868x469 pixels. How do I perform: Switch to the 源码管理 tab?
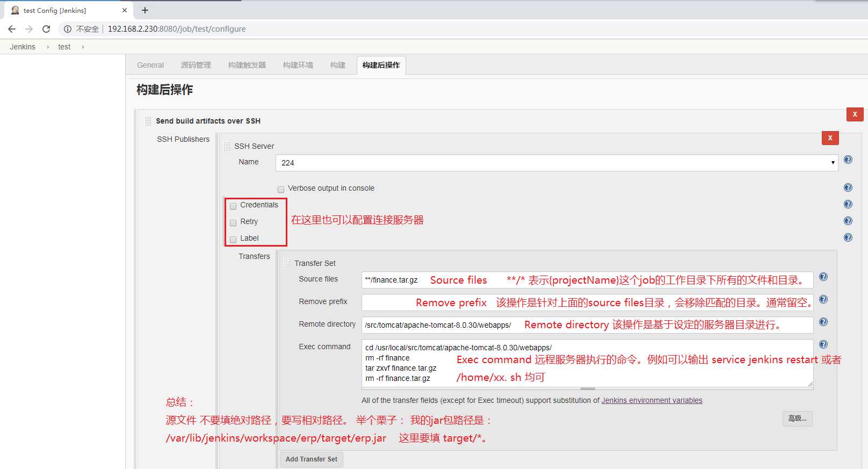pos(196,65)
